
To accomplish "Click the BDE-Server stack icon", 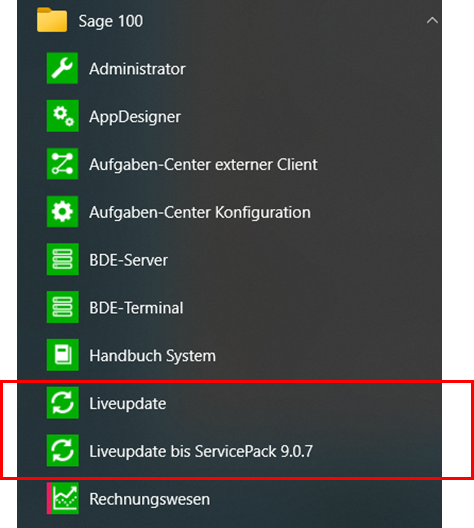I will 62,259.
